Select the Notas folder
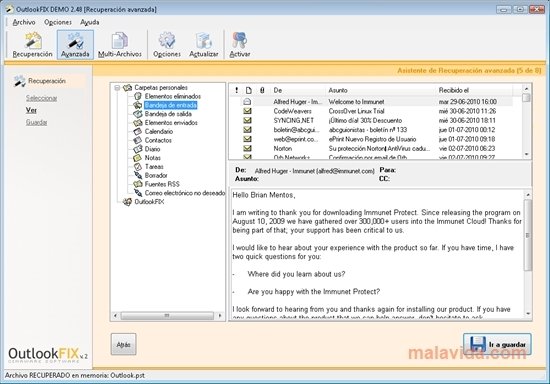The height and width of the screenshot is (384, 550). pos(153,158)
